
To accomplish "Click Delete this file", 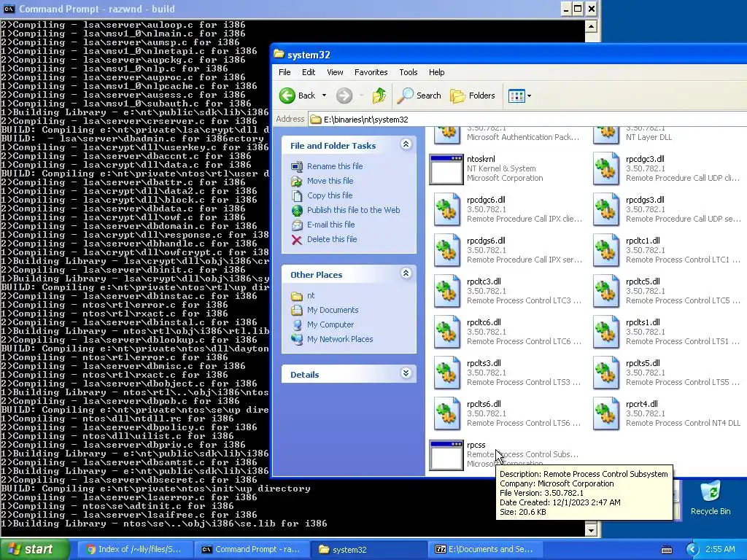I will click(x=332, y=239).
